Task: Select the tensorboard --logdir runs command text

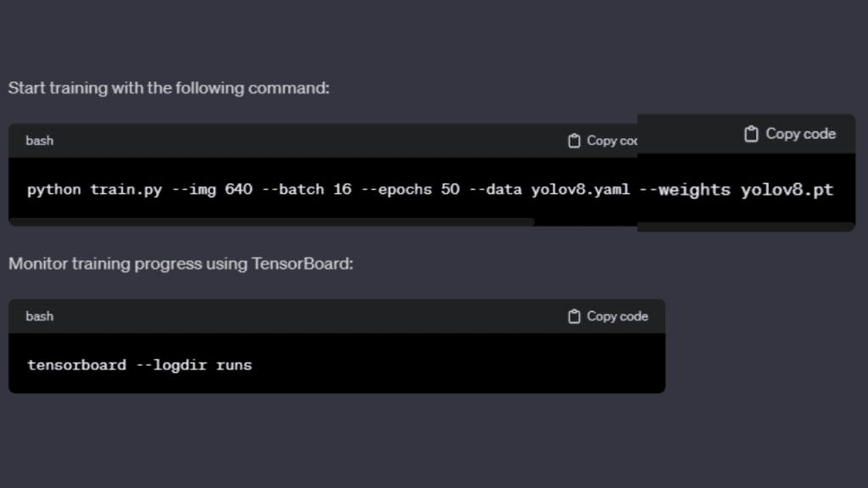Action: [x=138, y=365]
